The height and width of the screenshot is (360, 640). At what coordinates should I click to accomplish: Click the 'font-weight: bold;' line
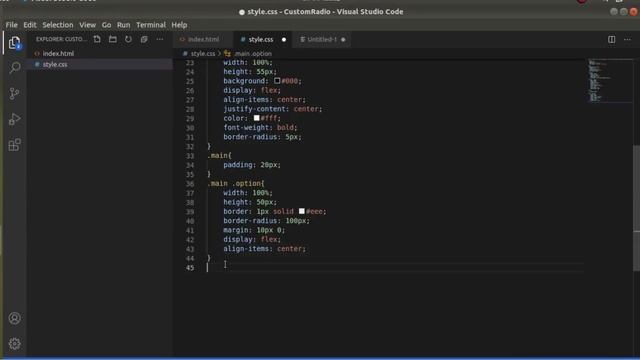coord(260,127)
